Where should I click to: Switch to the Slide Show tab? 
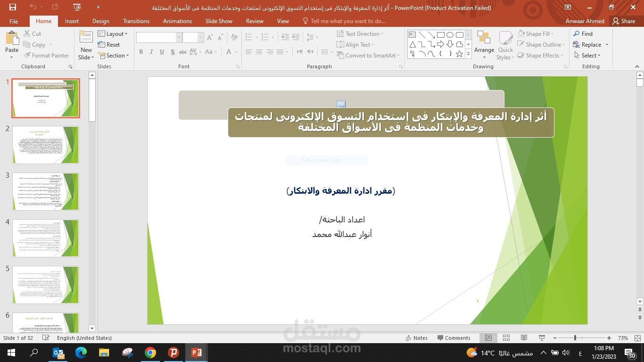point(219,21)
